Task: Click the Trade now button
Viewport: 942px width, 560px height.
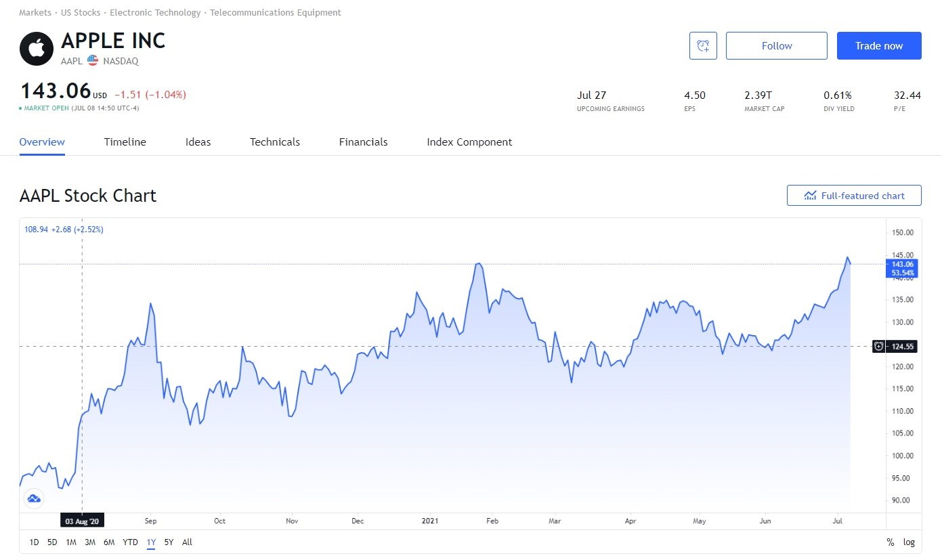Action: click(x=879, y=45)
